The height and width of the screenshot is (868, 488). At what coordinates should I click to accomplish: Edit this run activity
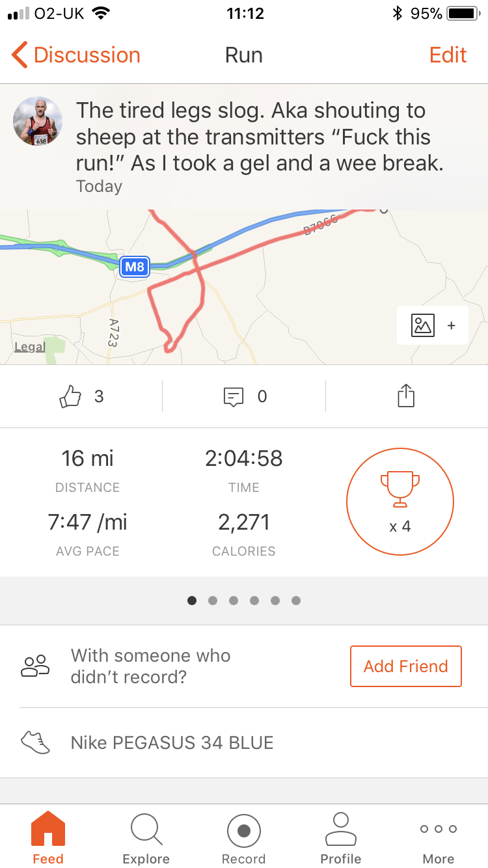click(x=448, y=55)
